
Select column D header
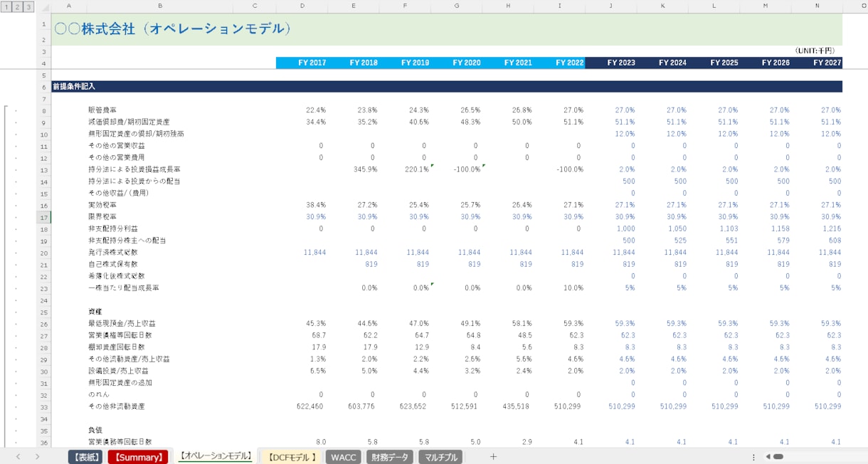302,6
